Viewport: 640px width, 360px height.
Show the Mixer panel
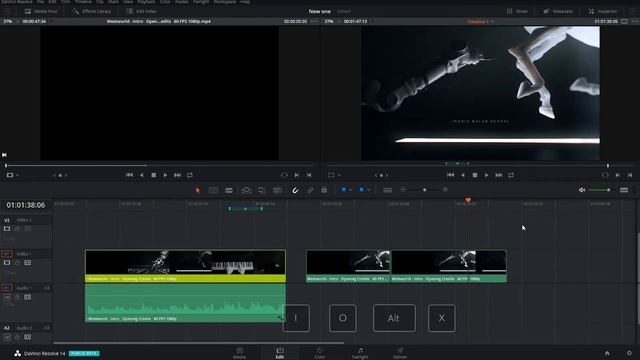(x=517, y=11)
